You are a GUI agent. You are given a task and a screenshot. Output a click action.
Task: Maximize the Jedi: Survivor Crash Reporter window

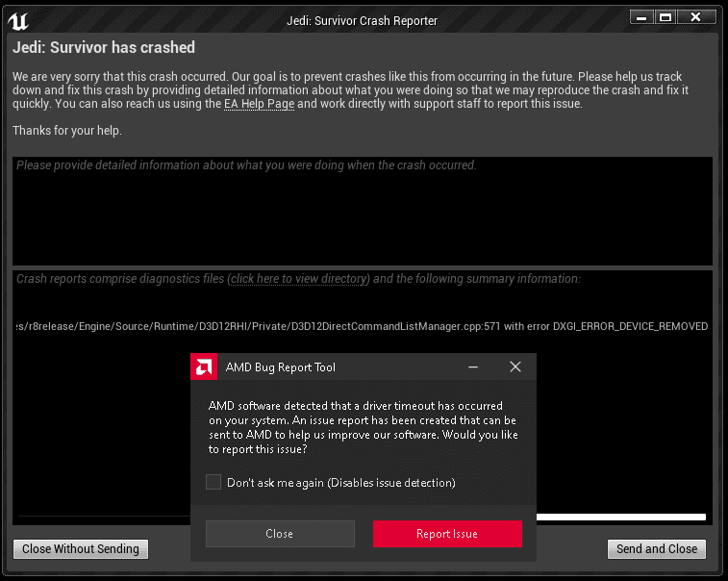point(665,17)
